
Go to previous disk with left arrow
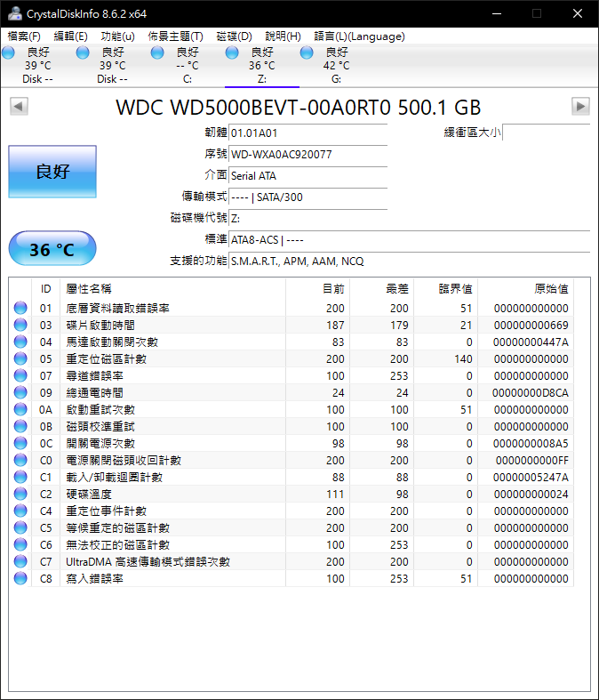(19, 106)
